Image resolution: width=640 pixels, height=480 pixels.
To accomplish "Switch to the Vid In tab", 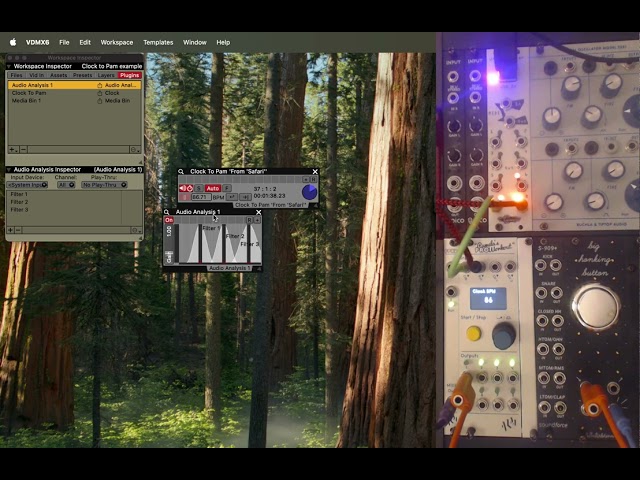I will tap(36, 75).
